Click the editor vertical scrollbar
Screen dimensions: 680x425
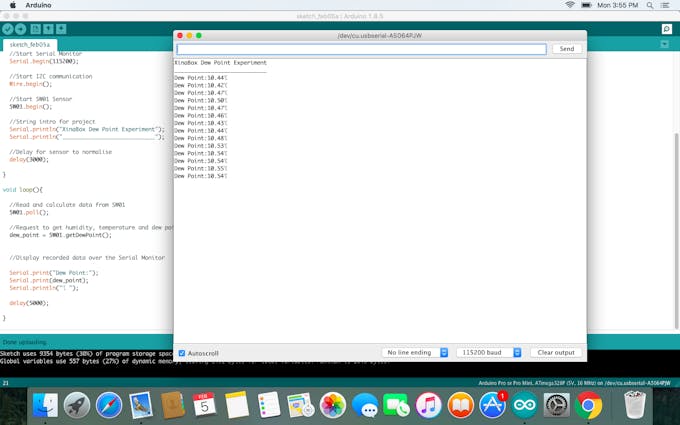pyautogui.click(x=677, y=230)
